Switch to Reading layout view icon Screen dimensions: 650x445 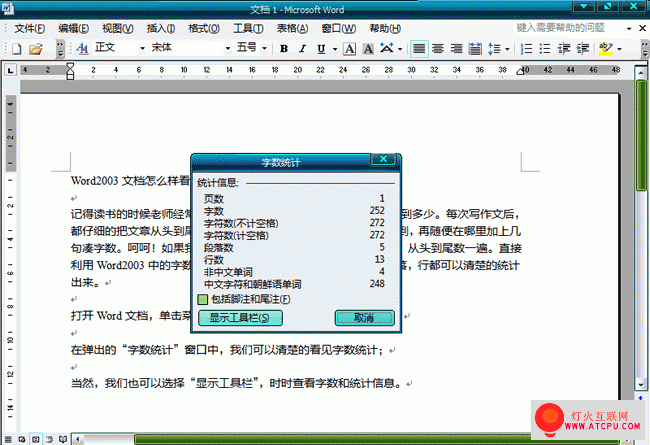[x=63, y=439]
